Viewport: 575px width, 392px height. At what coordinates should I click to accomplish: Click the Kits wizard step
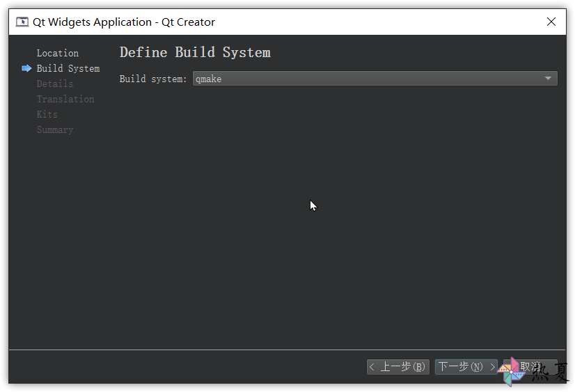click(47, 115)
